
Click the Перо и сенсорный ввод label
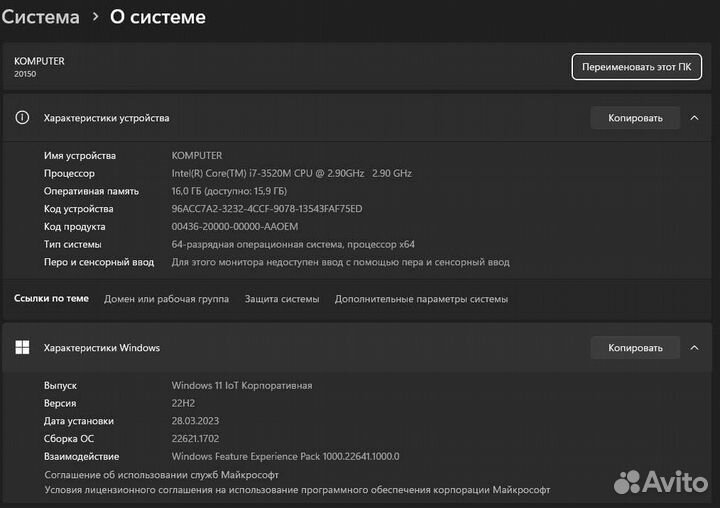point(99,262)
